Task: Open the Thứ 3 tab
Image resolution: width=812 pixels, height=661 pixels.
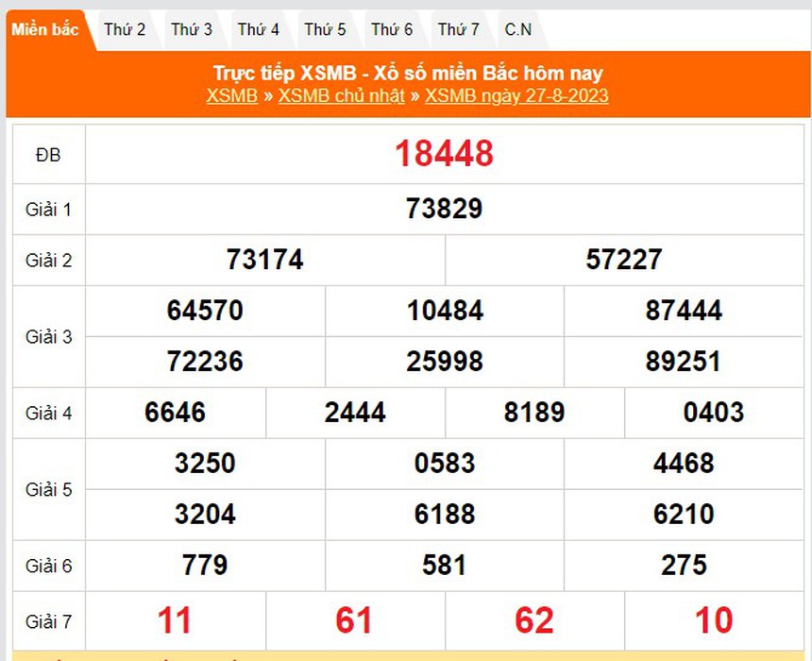Action: [x=192, y=30]
